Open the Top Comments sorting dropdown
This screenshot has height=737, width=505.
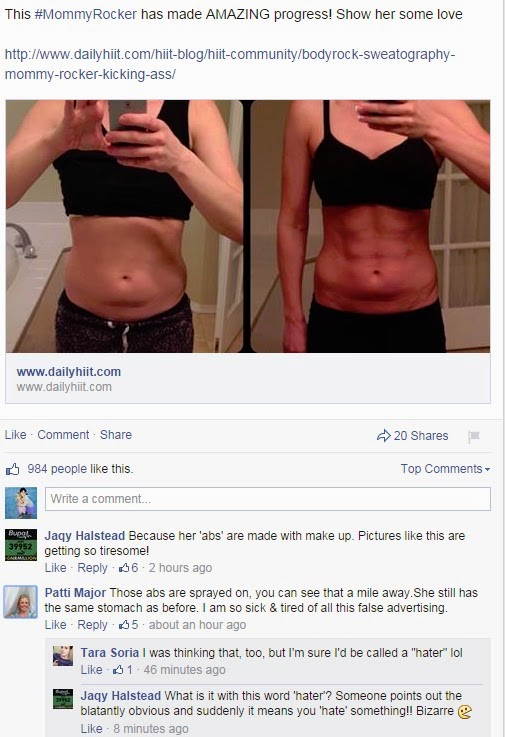pyautogui.click(x=445, y=469)
